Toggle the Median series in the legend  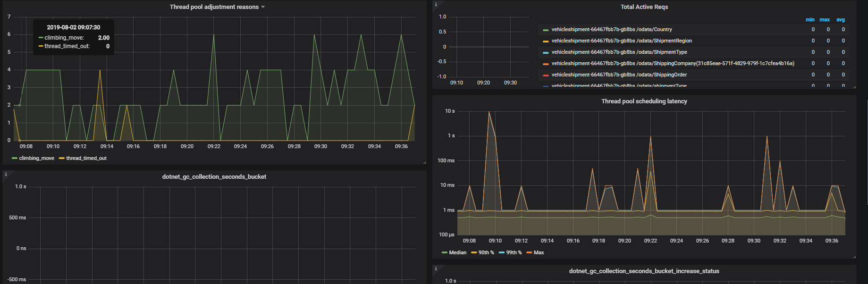click(x=457, y=253)
